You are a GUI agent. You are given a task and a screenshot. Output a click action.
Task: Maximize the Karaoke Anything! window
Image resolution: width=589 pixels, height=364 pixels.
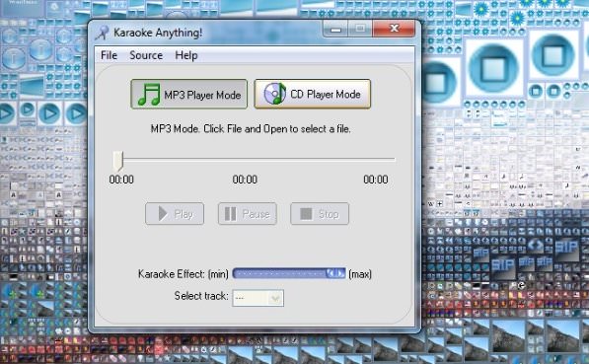(360, 29)
